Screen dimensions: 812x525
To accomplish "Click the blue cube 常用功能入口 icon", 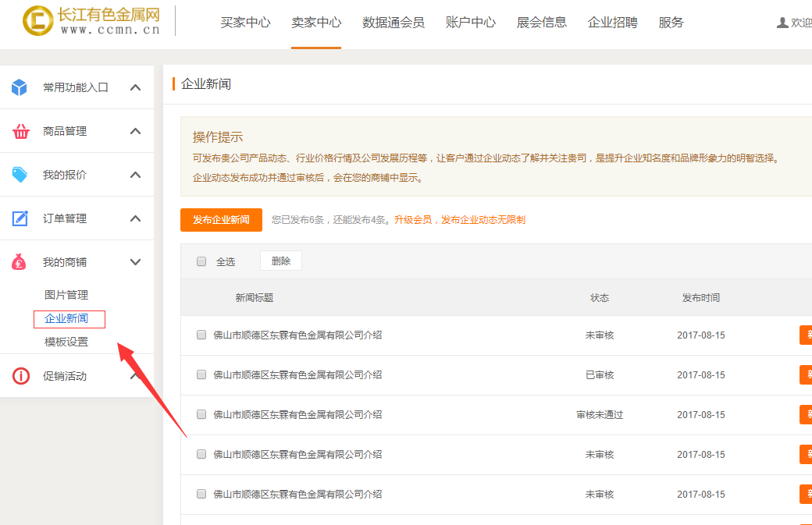I will click(x=20, y=87).
